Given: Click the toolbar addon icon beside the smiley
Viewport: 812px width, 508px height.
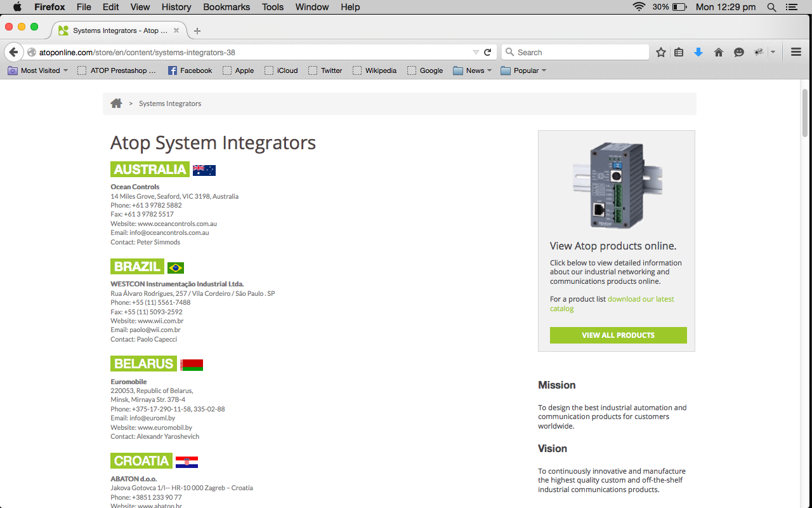Looking at the screenshot, I should [759, 52].
